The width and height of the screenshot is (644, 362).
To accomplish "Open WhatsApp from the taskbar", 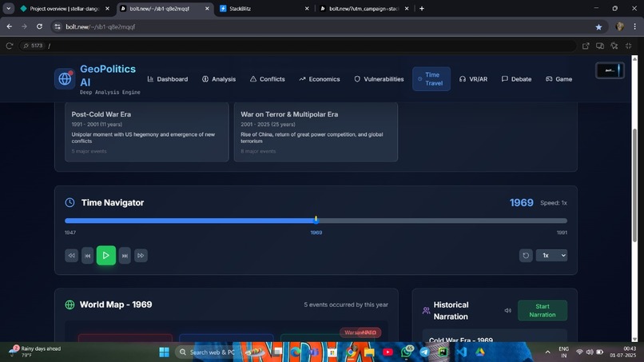I will click(406, 352).
